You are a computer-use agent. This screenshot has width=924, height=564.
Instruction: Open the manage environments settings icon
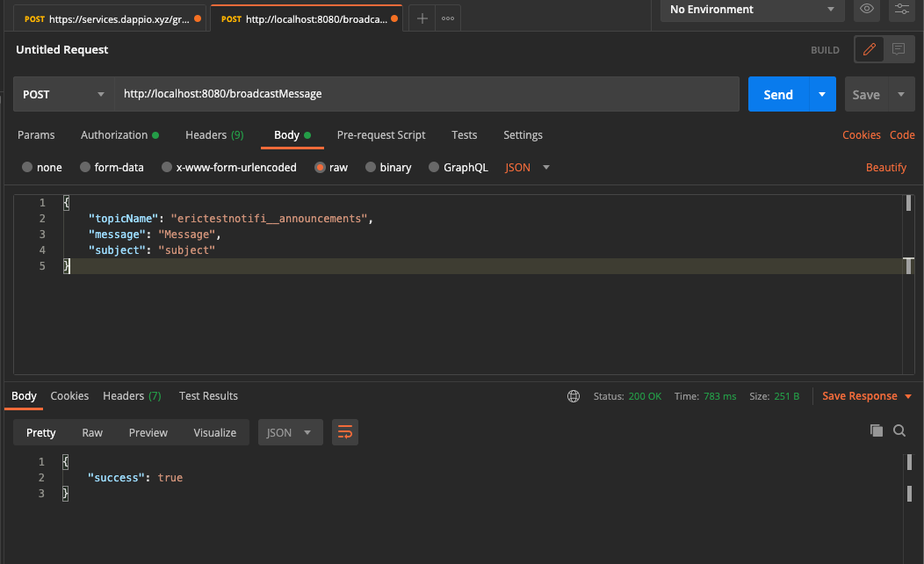pos(902,10)
